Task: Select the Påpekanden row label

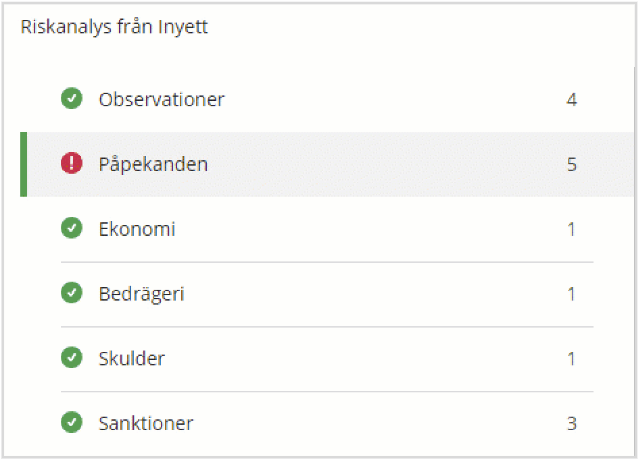Action: coord(153,164)
